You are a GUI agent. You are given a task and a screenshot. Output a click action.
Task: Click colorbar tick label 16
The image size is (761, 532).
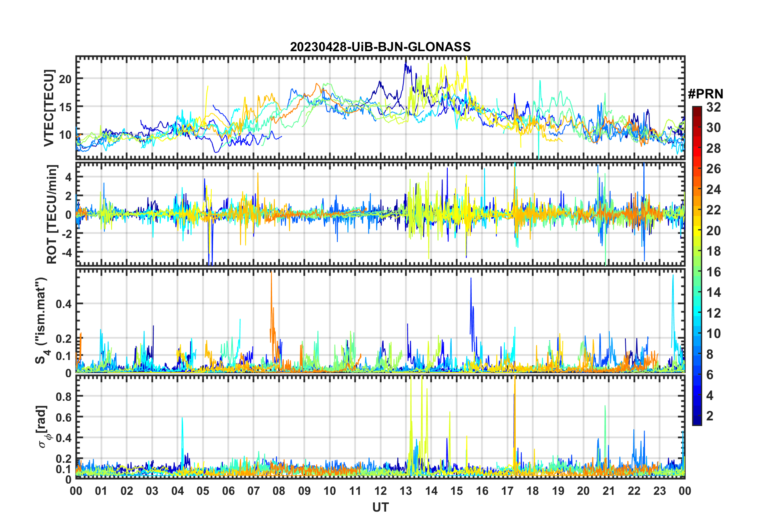point(713,272)
